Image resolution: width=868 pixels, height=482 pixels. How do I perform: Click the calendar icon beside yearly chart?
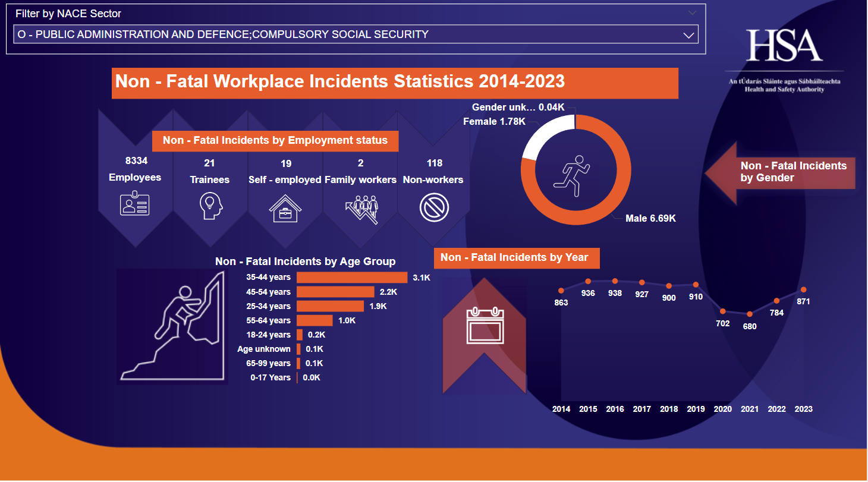click(x=485, y=326)
